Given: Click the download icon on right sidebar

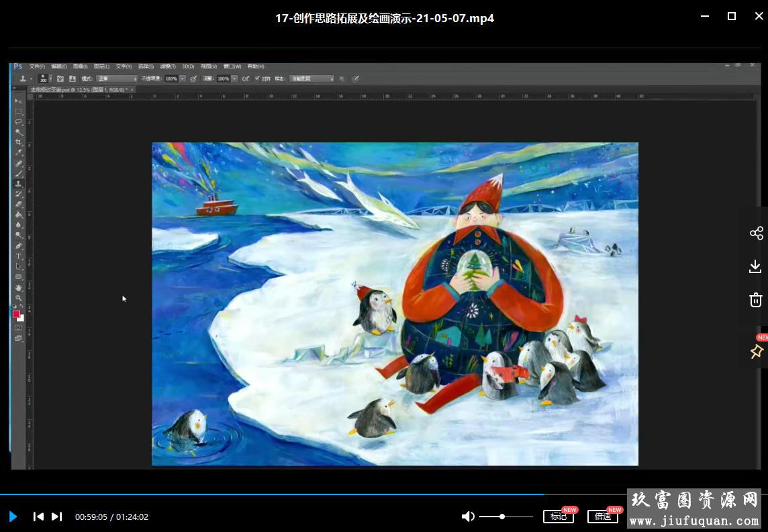Looking at the screenshot, I should (756, 267).
